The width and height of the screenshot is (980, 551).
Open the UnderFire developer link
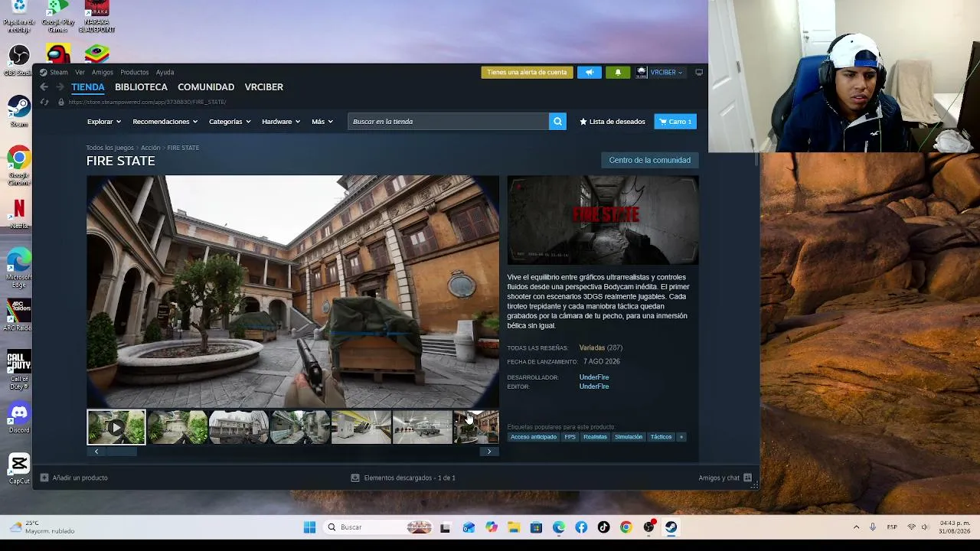594,377
